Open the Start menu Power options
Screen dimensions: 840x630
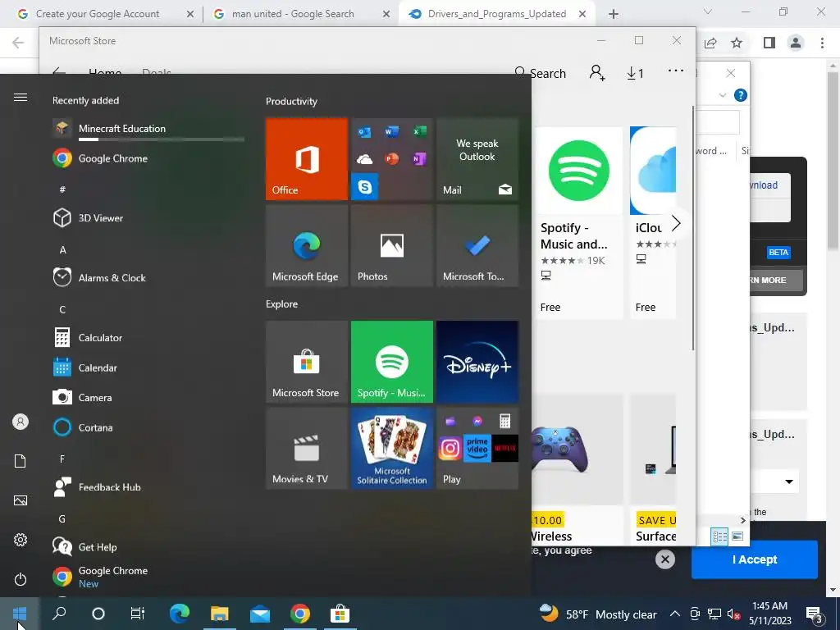21,579
